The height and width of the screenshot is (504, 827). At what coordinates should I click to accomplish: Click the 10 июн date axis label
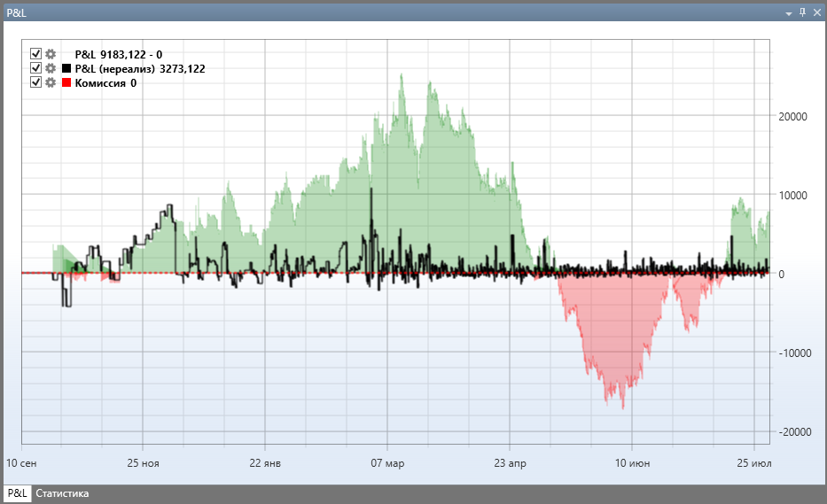click(x=632, y=463)
